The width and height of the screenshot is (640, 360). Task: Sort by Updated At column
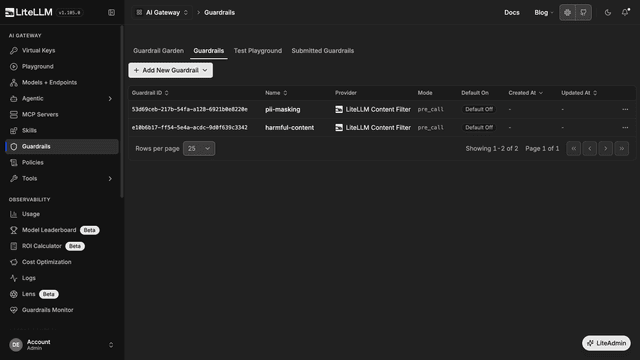pos(579,93)
